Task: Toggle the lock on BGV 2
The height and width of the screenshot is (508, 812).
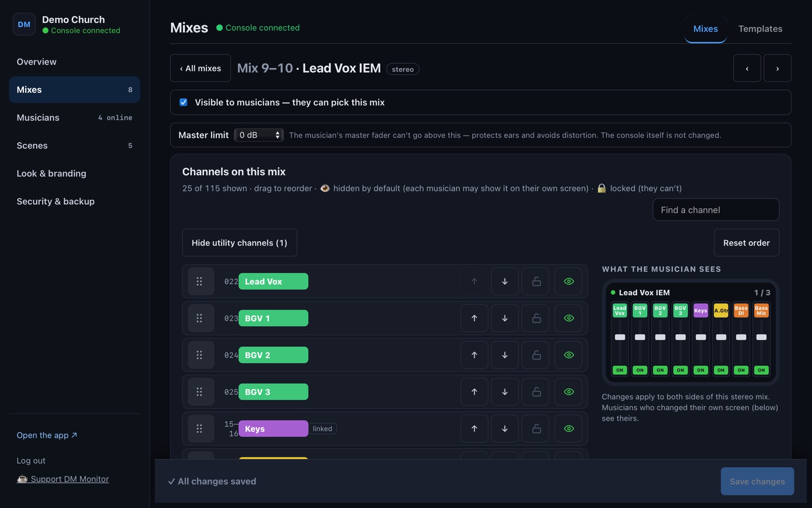Action: [x=536, y=355]
